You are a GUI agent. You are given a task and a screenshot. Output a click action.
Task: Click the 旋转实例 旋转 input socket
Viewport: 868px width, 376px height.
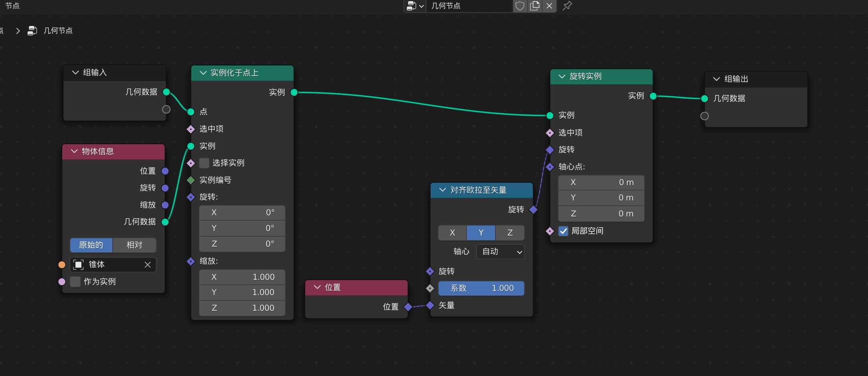coord(550,150)
